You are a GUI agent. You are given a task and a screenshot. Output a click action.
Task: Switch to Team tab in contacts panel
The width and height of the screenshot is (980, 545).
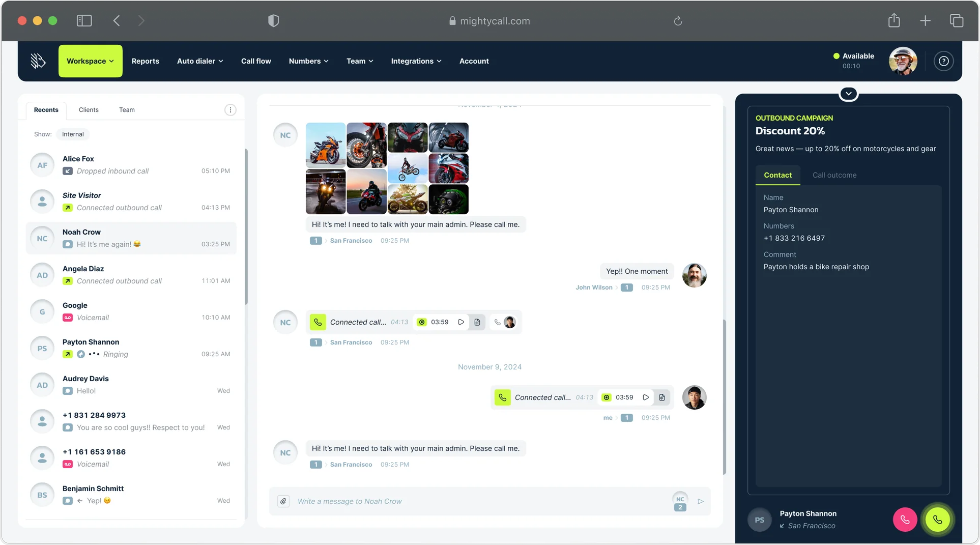pyautogui.click(x=127, y=110)
